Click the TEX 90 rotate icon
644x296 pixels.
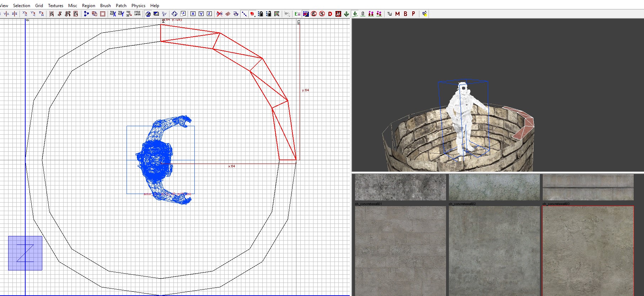point(129,14)
